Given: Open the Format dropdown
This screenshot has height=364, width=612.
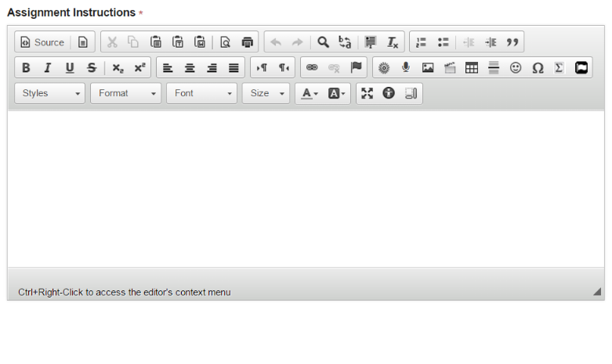Looking at the screenshot, I should tap(125, 93).
